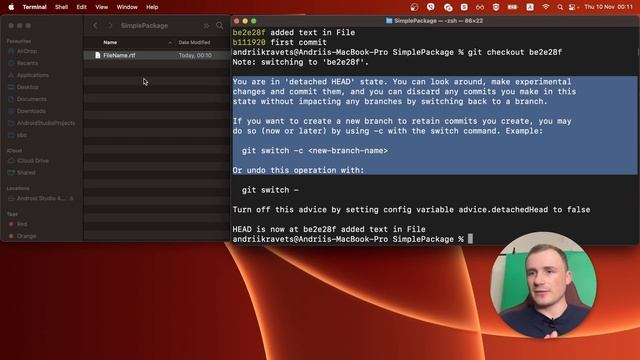
Task: Open Control Centre icon in menu bar
Action: pyautogui.click(x=573, y=7)
